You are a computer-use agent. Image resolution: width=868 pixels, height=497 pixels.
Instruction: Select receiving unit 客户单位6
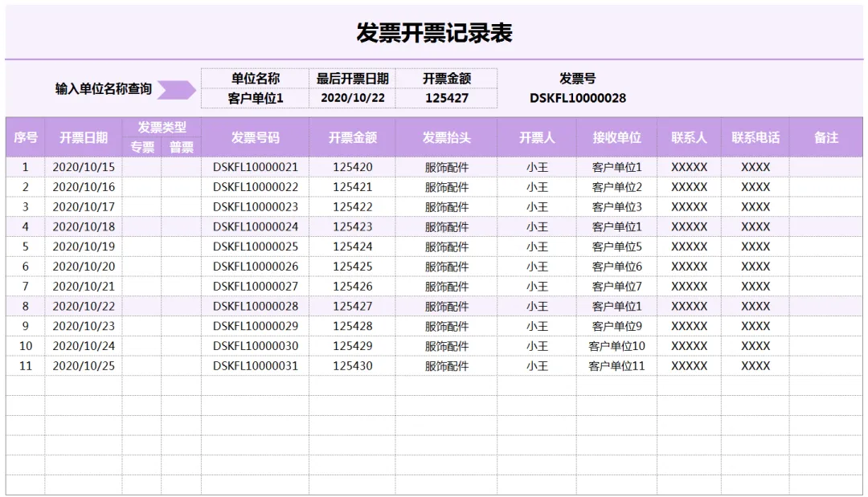point(616,267)
